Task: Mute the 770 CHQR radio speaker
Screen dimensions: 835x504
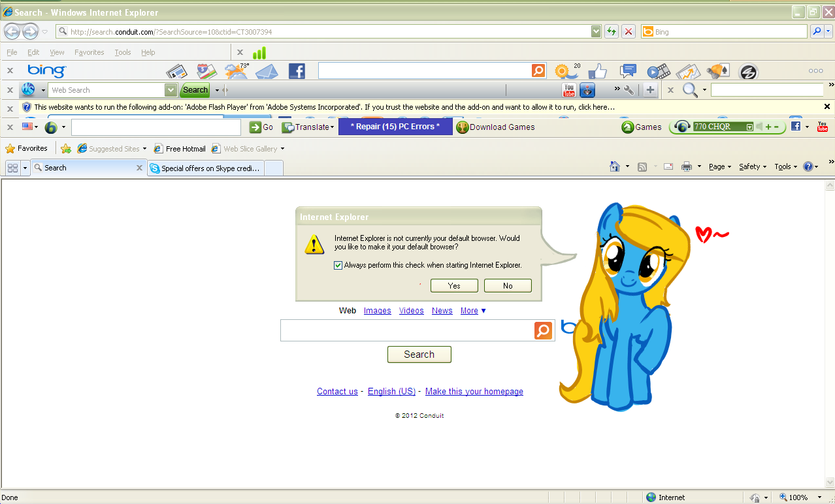Action: click(760, 127)
